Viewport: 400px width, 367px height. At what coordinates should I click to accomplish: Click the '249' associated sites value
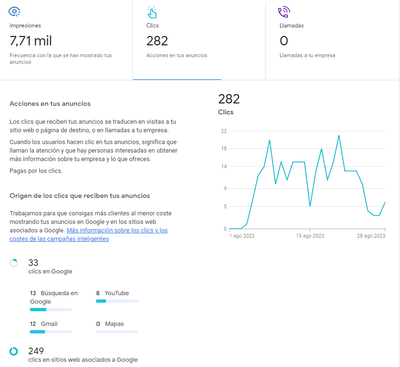pyautogui.click(x=36, y=351)
